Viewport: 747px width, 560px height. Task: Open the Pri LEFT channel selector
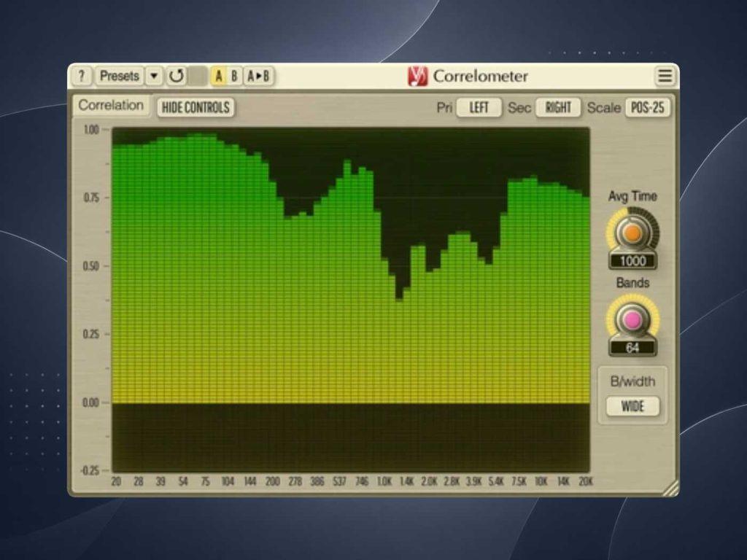(x=479, y=108)
